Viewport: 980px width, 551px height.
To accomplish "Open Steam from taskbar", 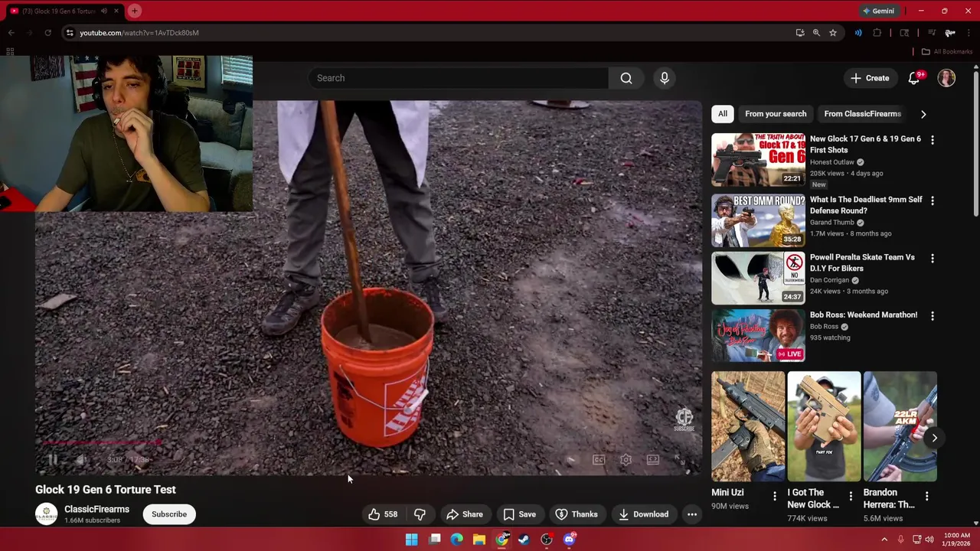I will tap(524, 540).
